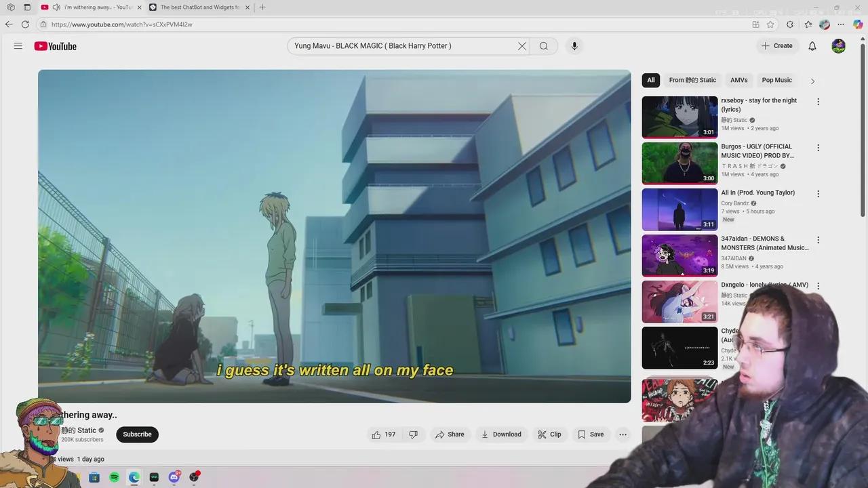This screenshot has height=488, width=868.
Task: Open Microsoft Store from the taskbar
Action: [94, 477]
